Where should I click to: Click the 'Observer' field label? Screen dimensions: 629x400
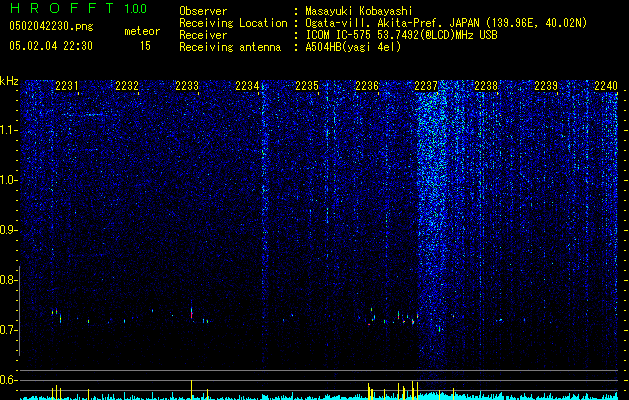[203, 11]
